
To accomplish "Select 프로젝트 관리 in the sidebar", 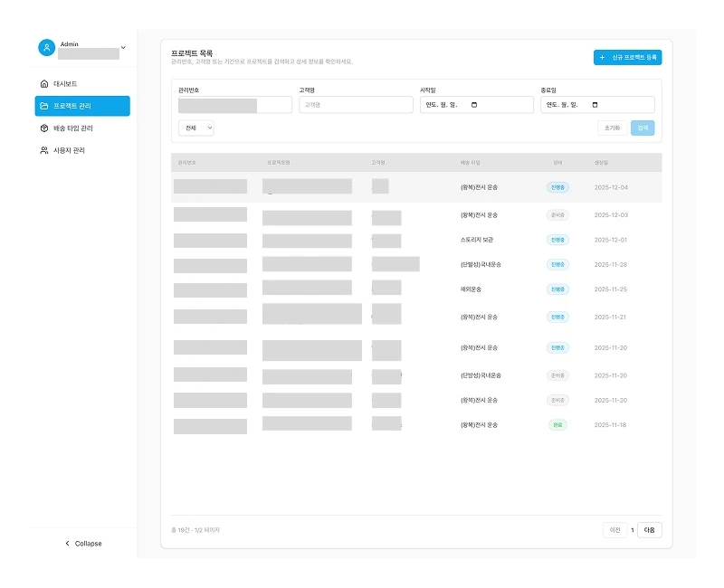I will tap(82, 106).
